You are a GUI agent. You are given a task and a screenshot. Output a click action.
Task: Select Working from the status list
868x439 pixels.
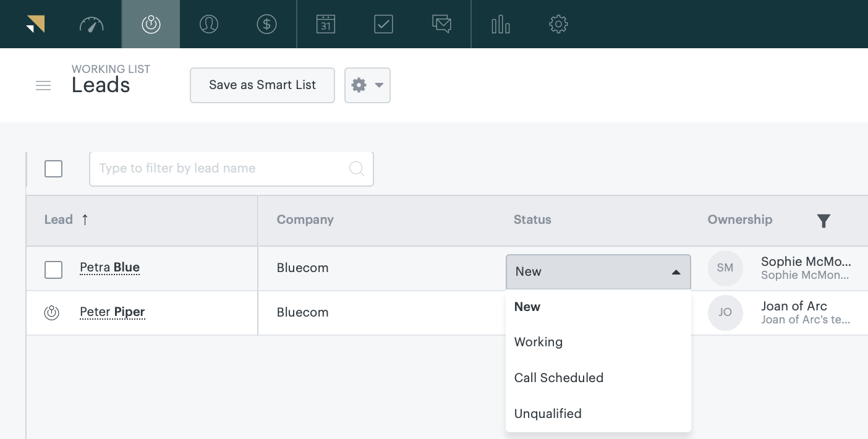coord(538,342)
